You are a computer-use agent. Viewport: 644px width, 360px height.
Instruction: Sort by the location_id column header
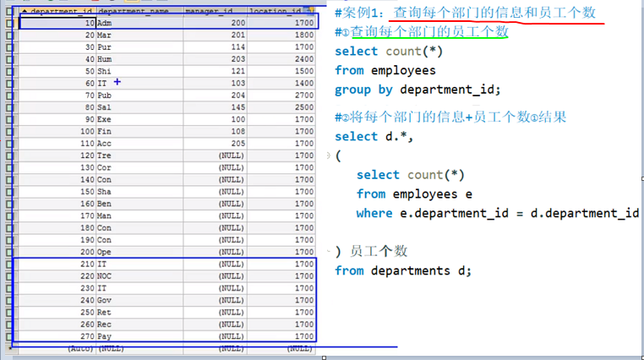pos(281,11)
